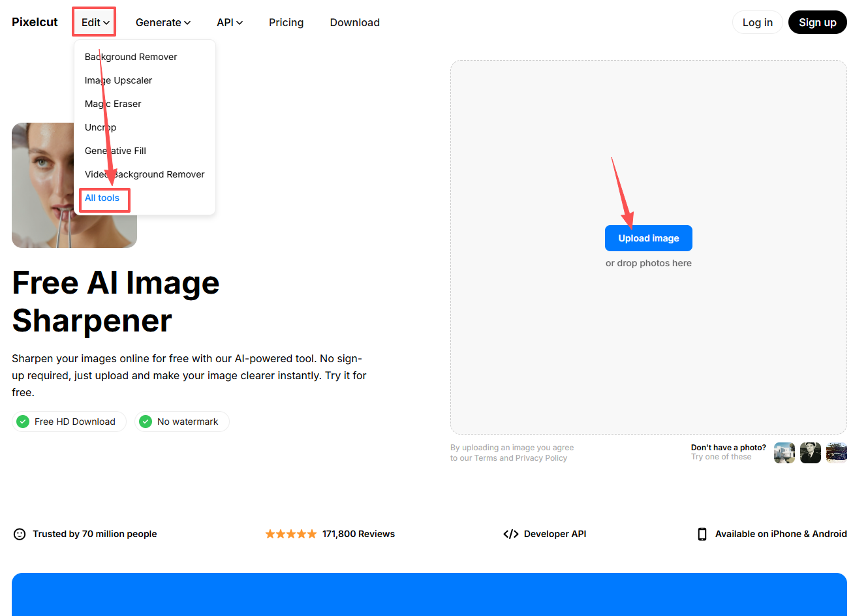
Task: Click the 'or drop photos here' text
Action: [x=649, y=263]
